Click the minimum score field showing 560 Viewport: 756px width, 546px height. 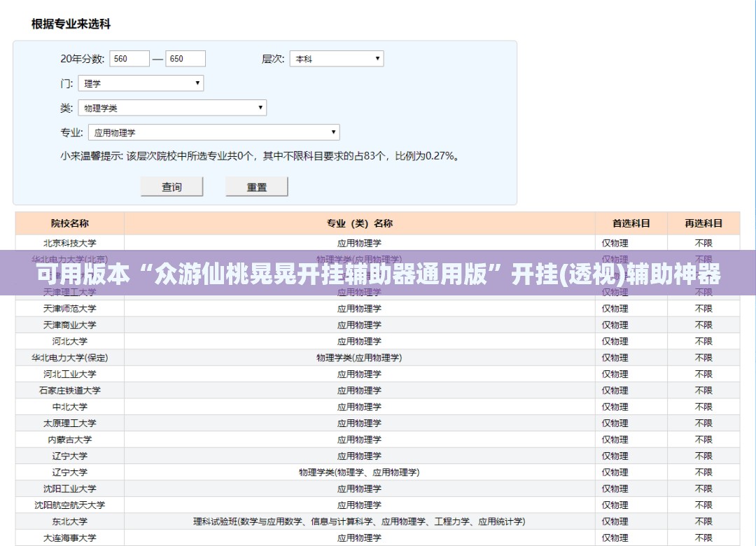tap(129, 59)
